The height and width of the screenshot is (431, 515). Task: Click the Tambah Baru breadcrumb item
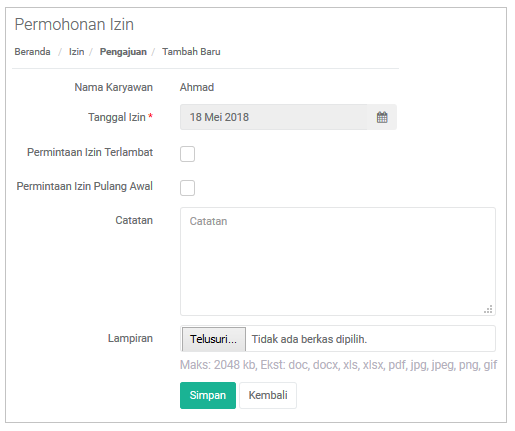tap(191, 52)
